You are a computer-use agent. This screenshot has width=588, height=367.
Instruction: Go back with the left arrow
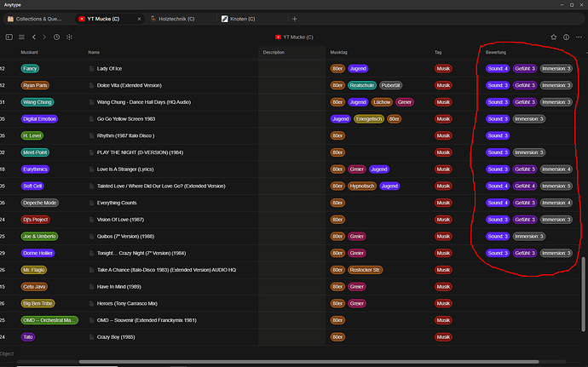(x=34, y=37)
